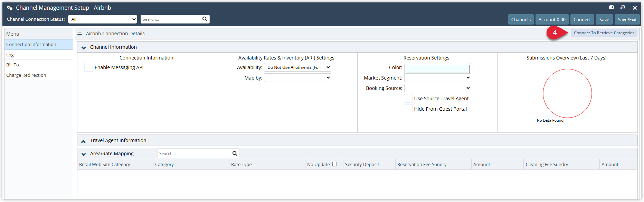Click the gears icon beside Channel Management Setup
644x202 pixels.
(x=10, y=8)
